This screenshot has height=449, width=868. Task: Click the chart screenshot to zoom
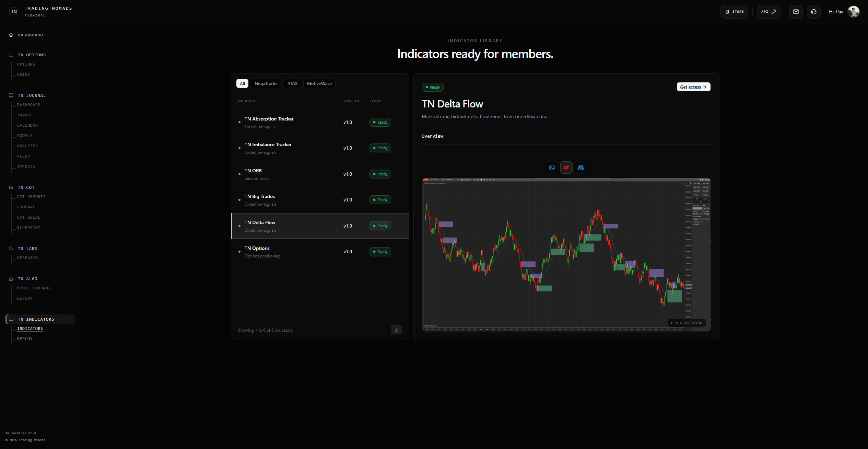566,254
